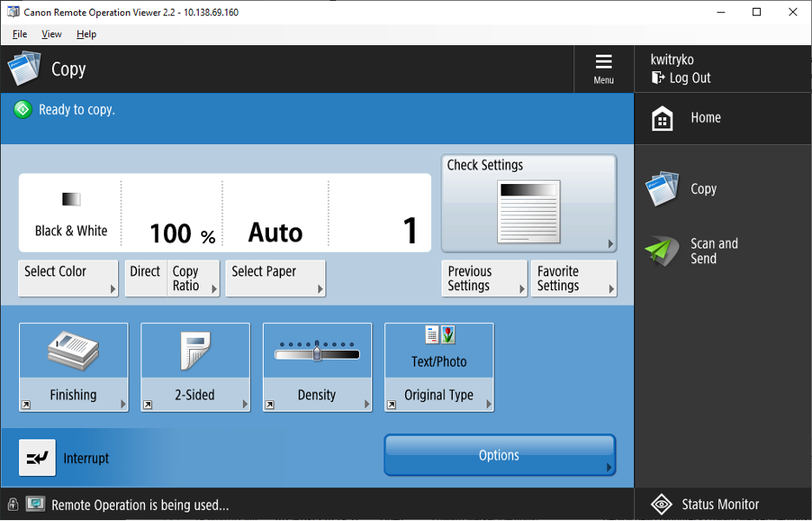This screenshot has height=521, width=812.
Task: Open the 2-Sided copy settings icon
Action: [x=195, y=350]
